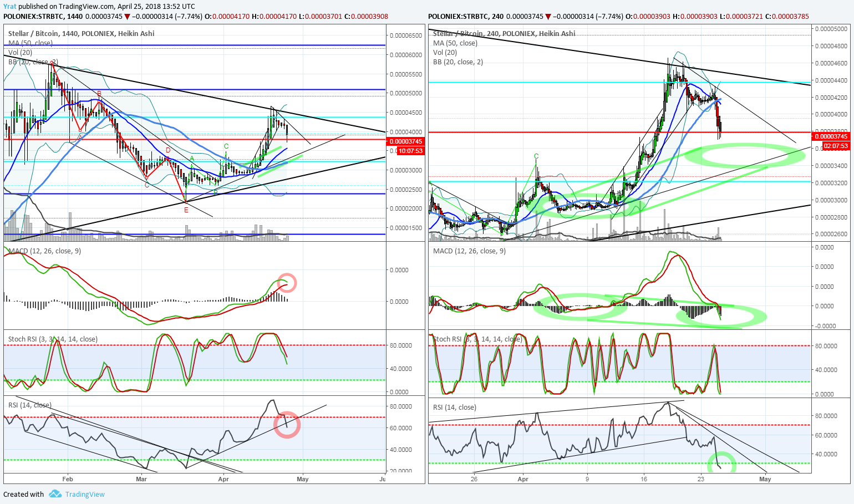Viewport: 854px width, 504px height.
Task: Click the red 'E' wave label, 1440 chart
Action: (x=186, y=210)
